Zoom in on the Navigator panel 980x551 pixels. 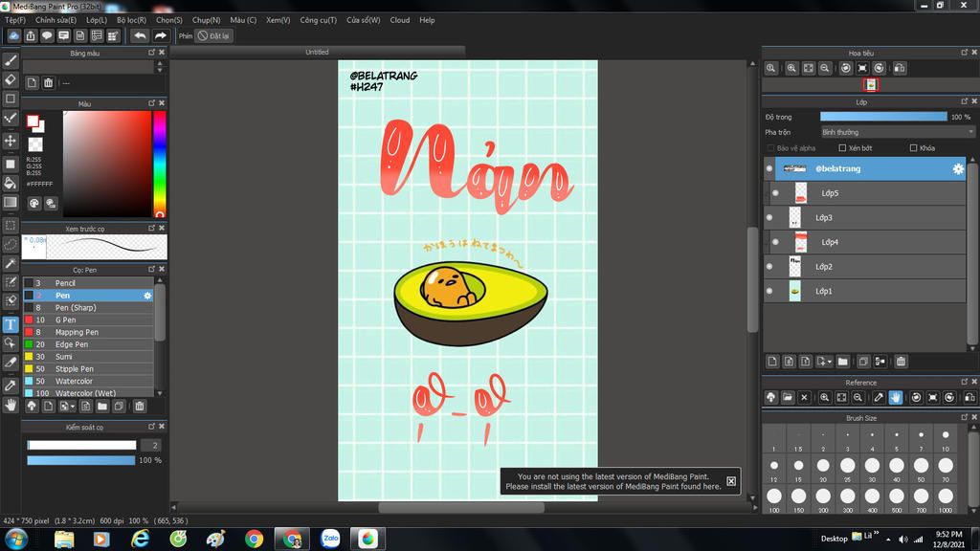coord(791,68)
